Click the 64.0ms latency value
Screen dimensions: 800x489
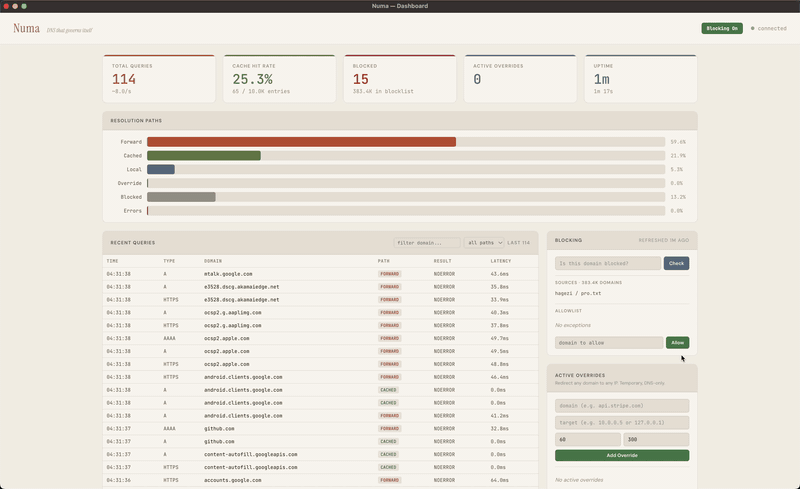tap(499, 480)
